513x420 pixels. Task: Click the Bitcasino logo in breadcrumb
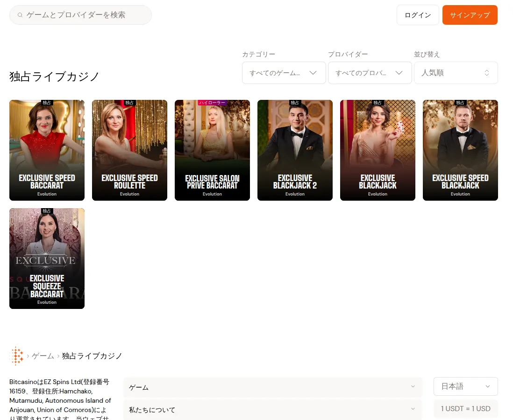pos(17,356)
